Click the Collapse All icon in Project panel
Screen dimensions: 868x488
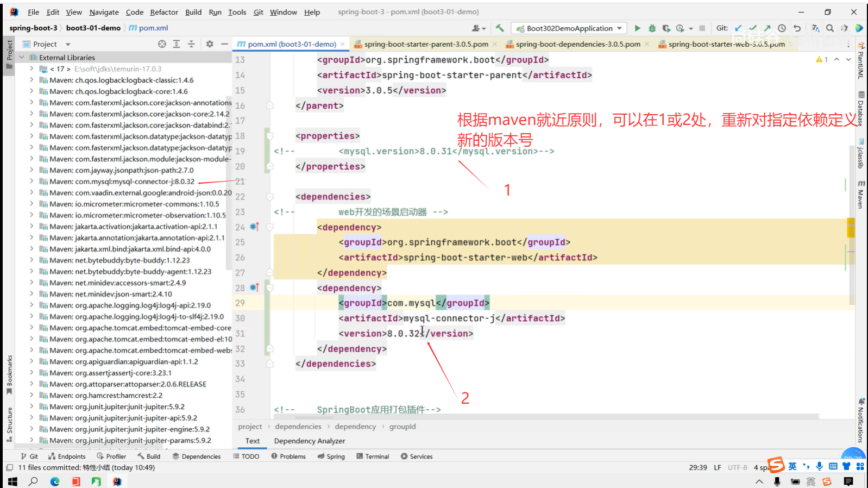click(191, 44)
